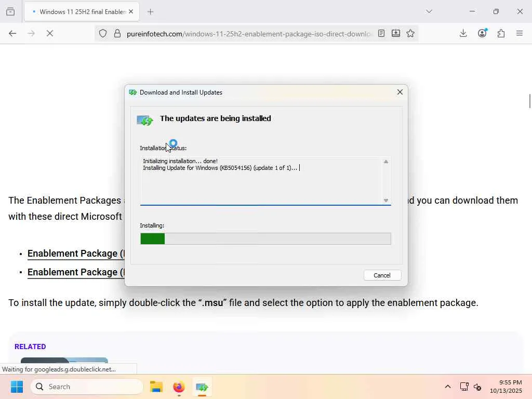Viewport: 532px width, 399px height.
Task: Toggle reader view icon
Action: (x=381, y=33)
